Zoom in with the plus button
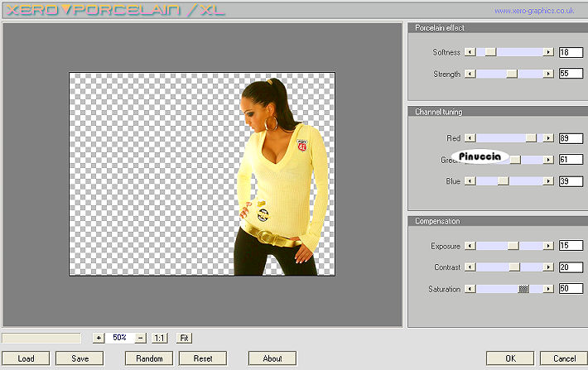 point(99,339)
